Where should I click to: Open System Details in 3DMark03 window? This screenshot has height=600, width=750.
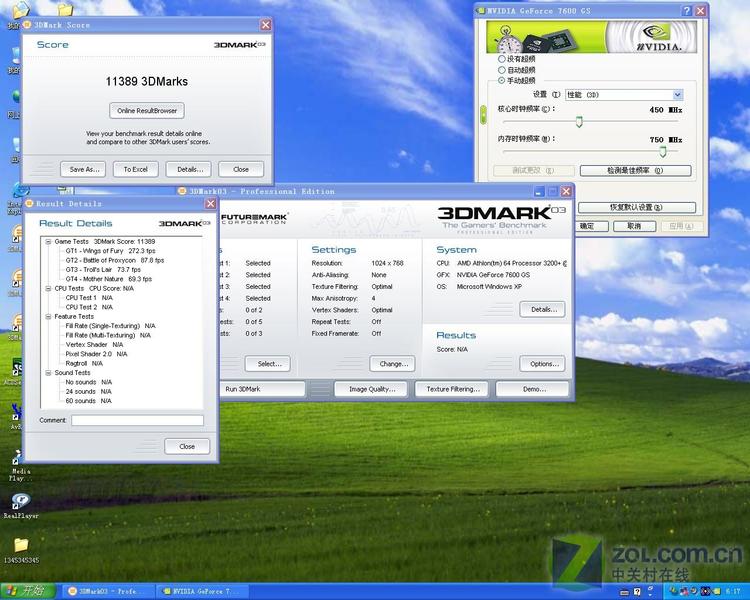[x=542, y=310]
